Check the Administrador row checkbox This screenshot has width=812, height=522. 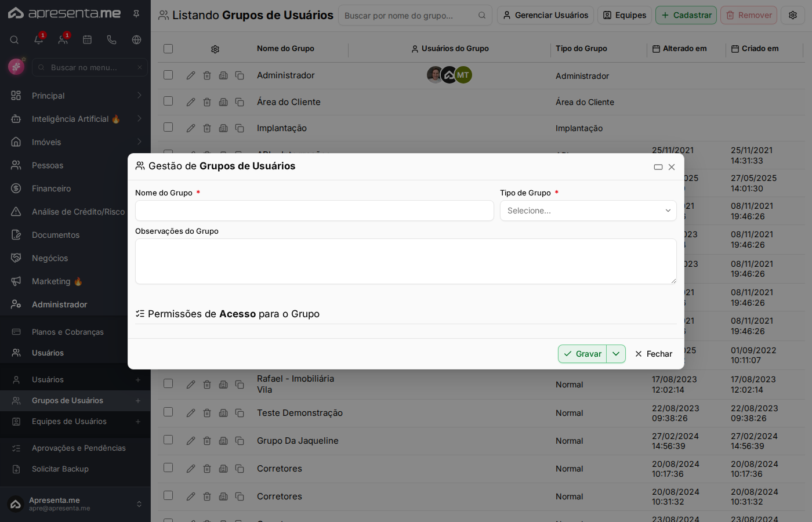[168, 75]
